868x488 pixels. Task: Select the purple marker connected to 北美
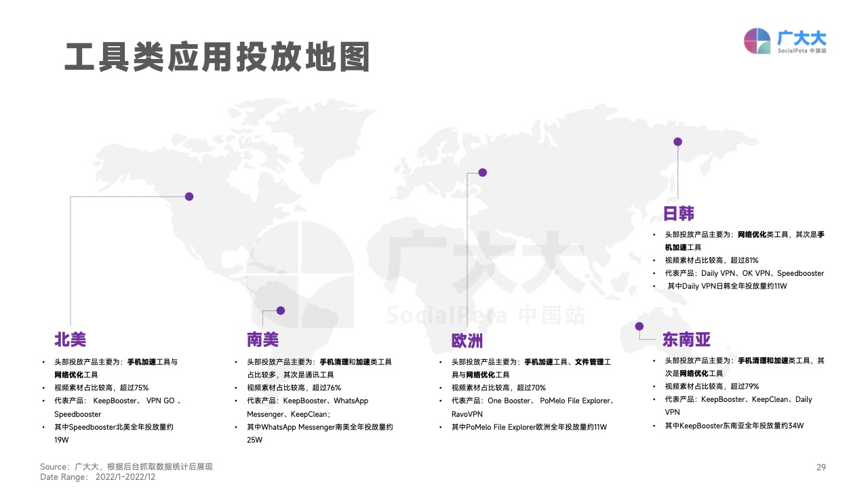[x=189, y=197]
